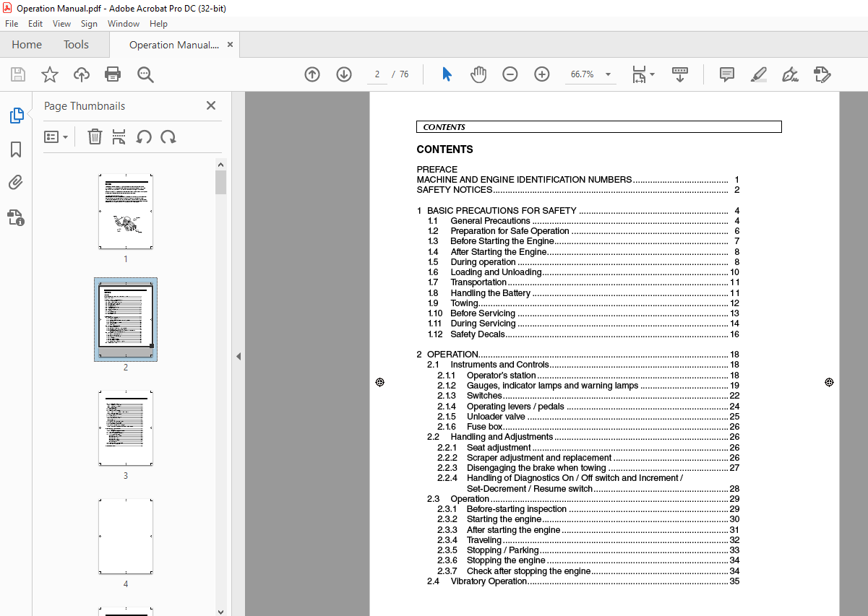This screenshot has width=868, height=616.
Task: Save the file with the floppy disk icon
Action: point(18,74)
